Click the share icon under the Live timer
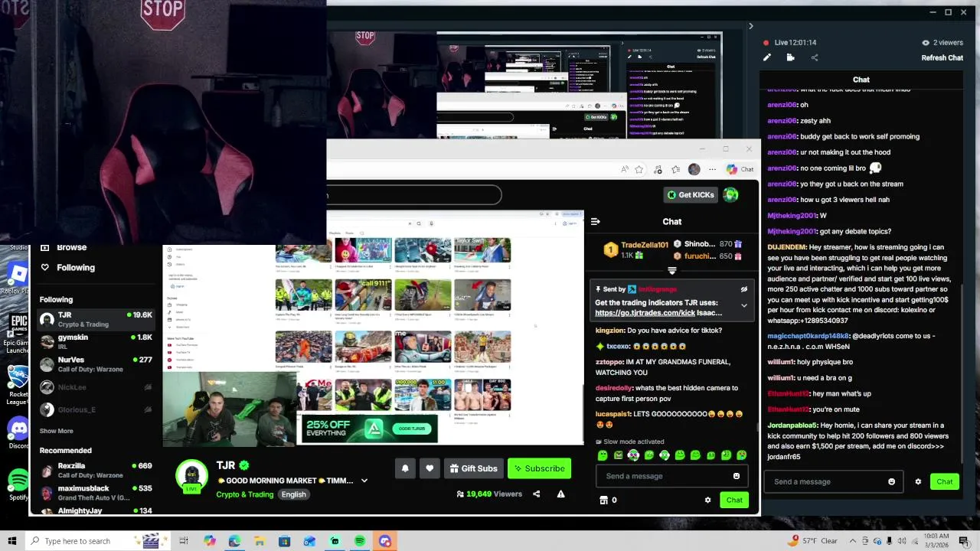The width and height of the screenshot is (980, 551). pyautogui.click(x=815, y=57)
